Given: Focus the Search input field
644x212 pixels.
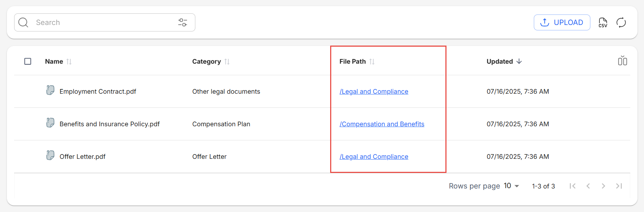Looking at the screenshot, I should coord(101,22).
